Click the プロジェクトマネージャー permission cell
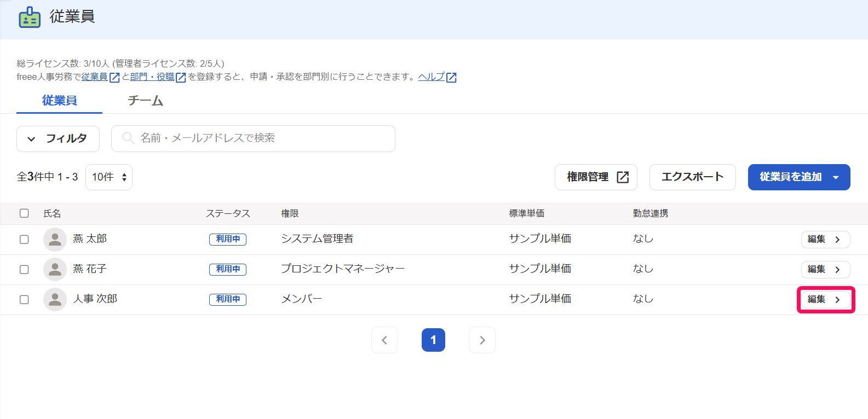Screen dimensions: 868x419 tap(343, 269)
